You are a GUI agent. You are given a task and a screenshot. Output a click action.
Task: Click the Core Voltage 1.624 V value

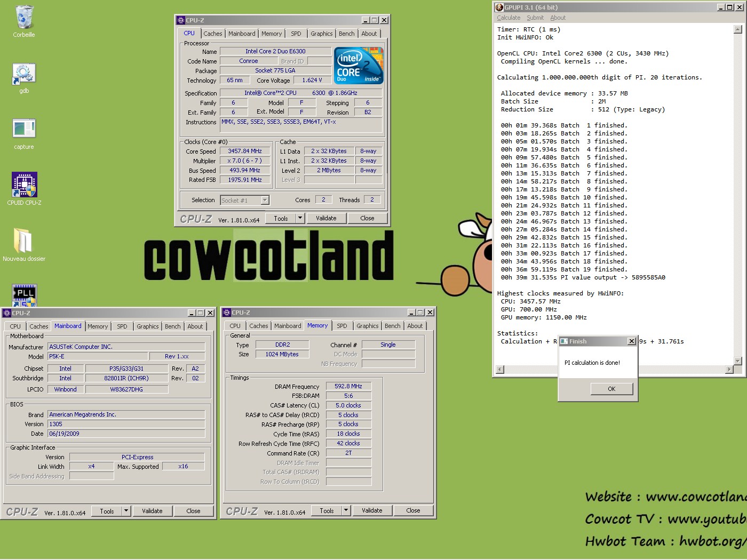click(312, 81)
